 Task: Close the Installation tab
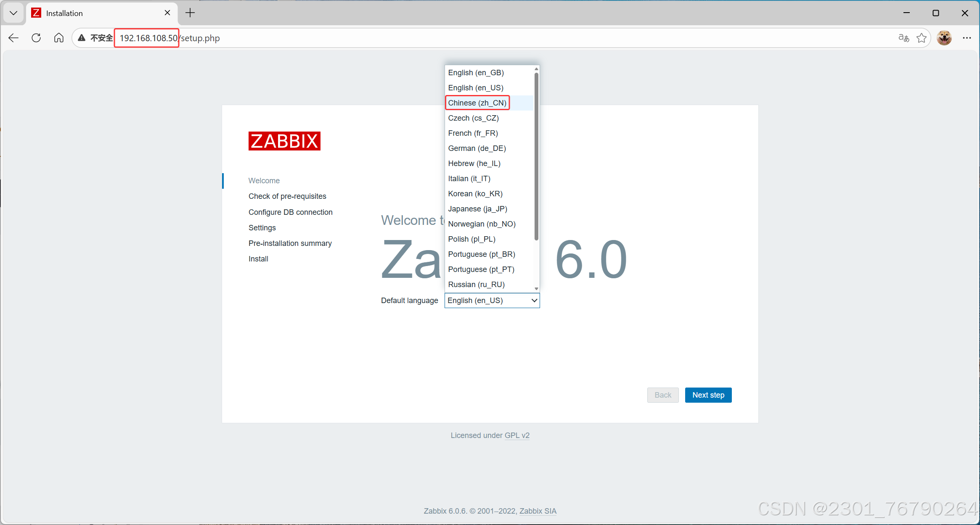tap(167, 13)
